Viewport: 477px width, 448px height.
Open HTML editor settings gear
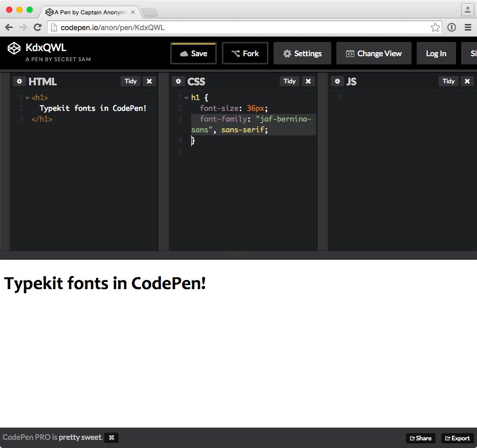(19, 81)
